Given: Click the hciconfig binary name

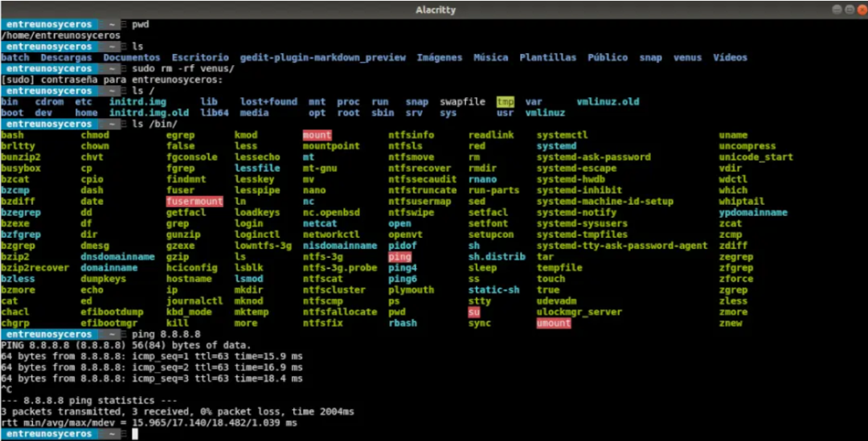Looking at the screenshot, I should pyautogui.click(x=191, y=267).
